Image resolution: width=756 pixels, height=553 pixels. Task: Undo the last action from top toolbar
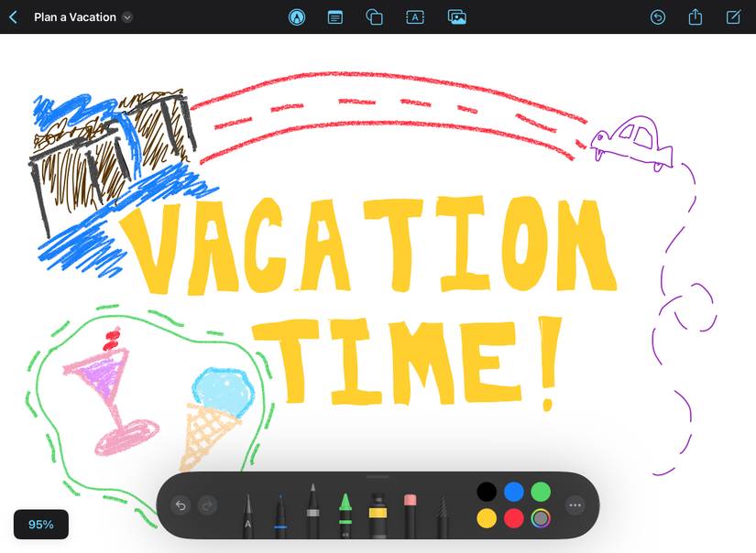tap(658, 16)
